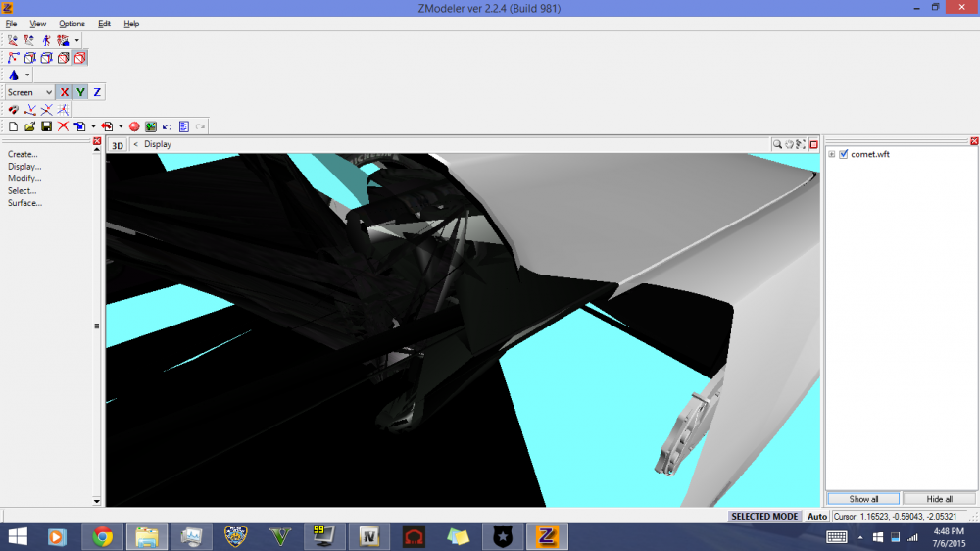Open the textures browser image icon
This screenshot has height=551, width=980.
click(x=151, y=126)
